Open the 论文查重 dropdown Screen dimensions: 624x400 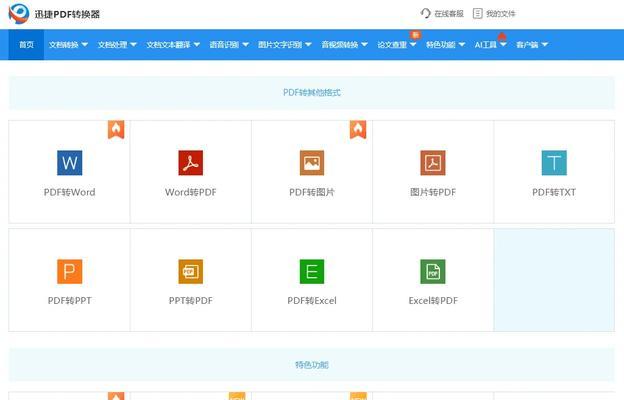(397, 45)
